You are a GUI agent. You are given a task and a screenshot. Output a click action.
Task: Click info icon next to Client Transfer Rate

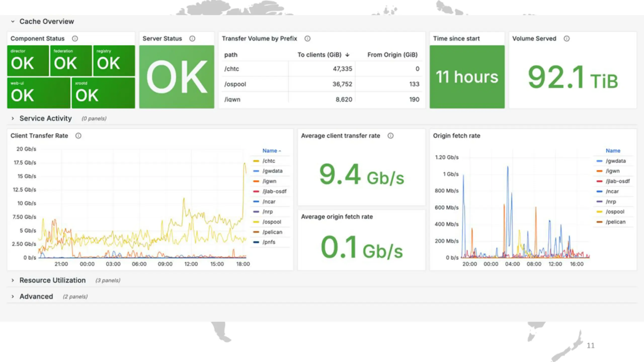pos(78,136)
